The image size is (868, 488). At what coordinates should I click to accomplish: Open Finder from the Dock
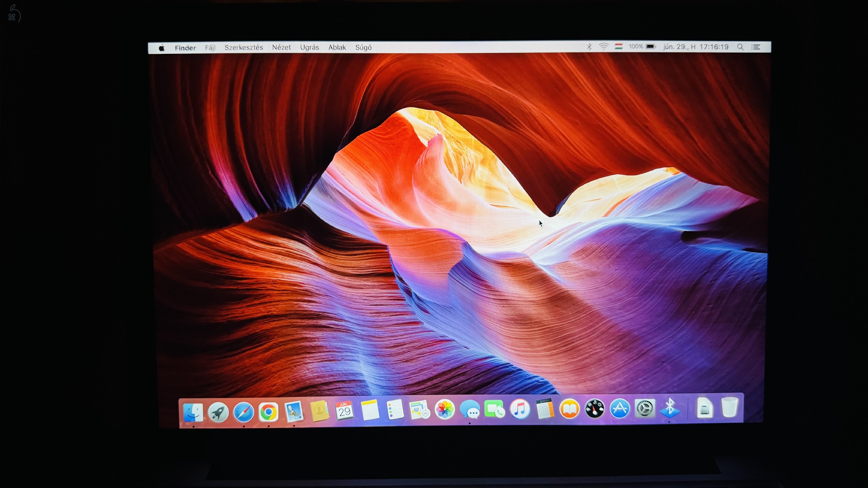click(x=193, y=412)
